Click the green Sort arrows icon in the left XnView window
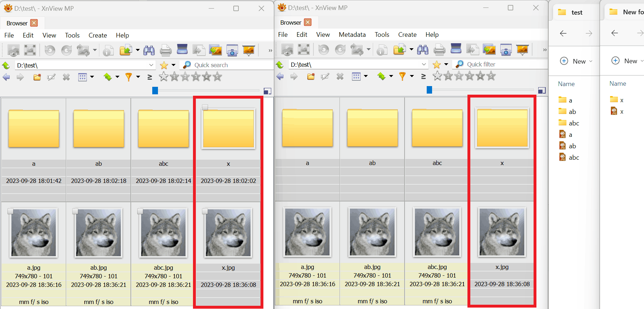The width and height of the screenshot is (644, 309). tap(108, 77)
